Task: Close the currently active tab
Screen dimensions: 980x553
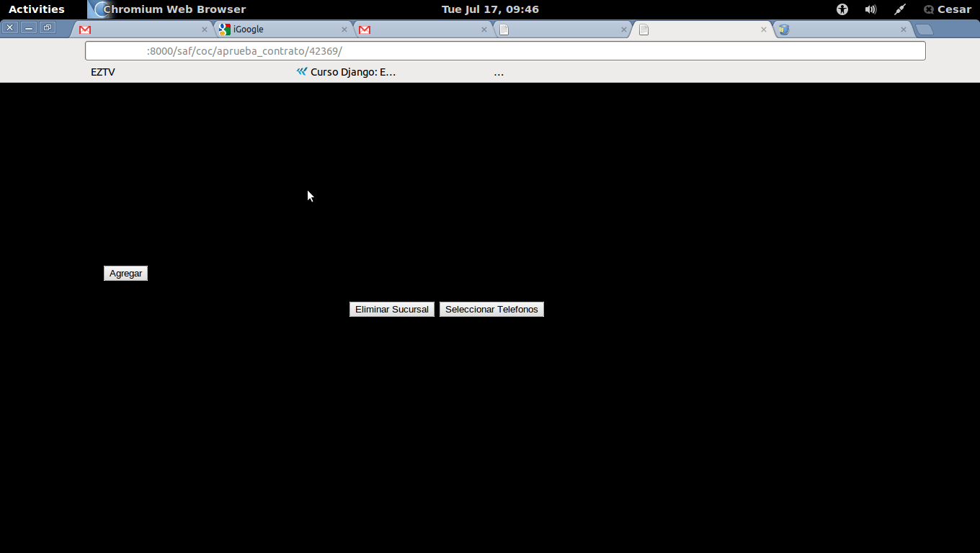Action: tap(764, 30)
